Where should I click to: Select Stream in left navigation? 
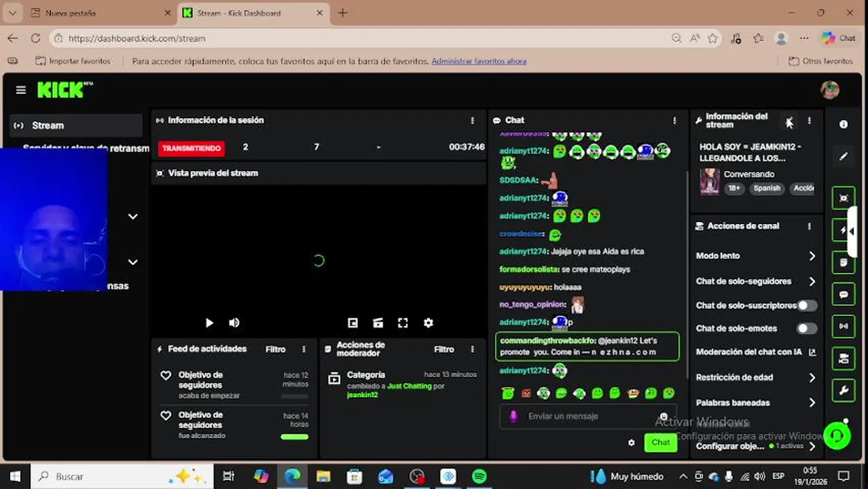click(x=76, y=126)
